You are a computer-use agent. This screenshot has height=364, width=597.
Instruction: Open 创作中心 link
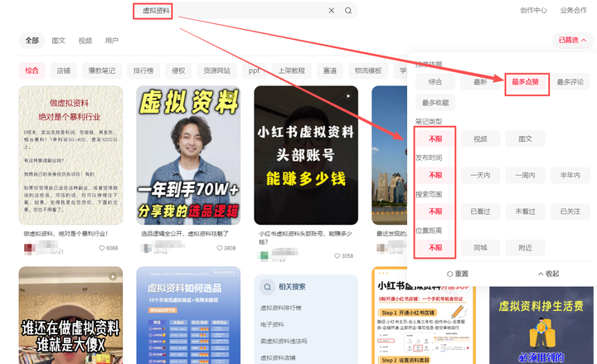533,11
